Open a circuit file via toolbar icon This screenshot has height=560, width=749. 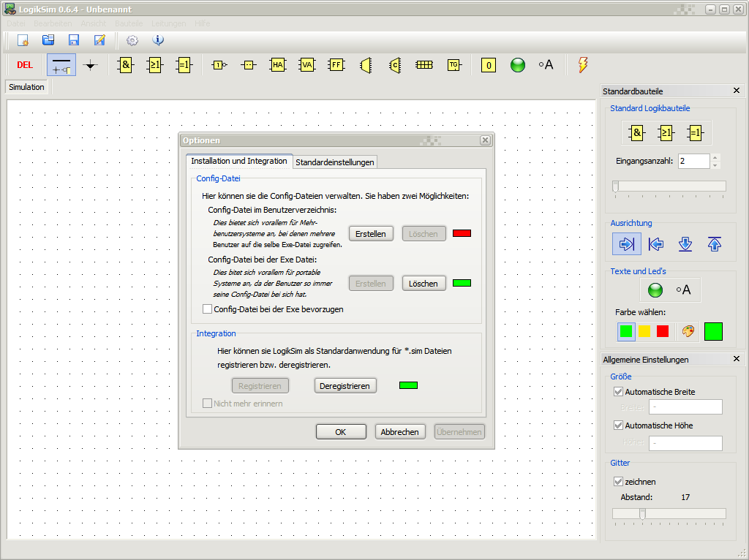point(48,41)
